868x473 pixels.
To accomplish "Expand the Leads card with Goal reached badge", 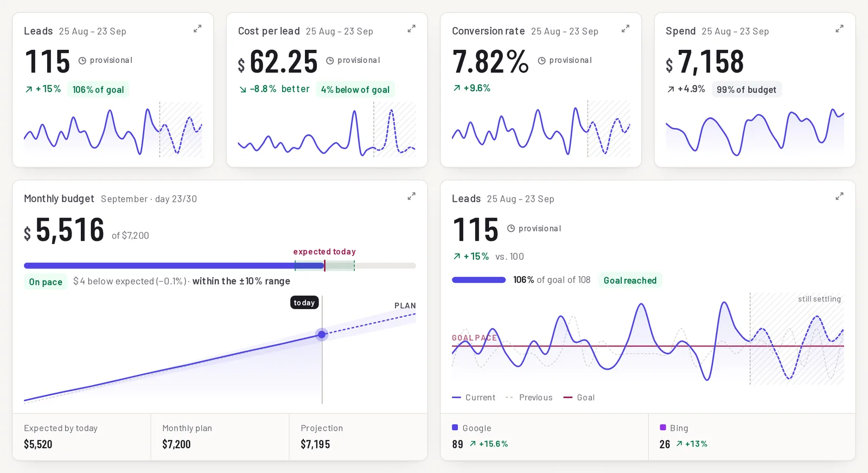I will 839,196.
